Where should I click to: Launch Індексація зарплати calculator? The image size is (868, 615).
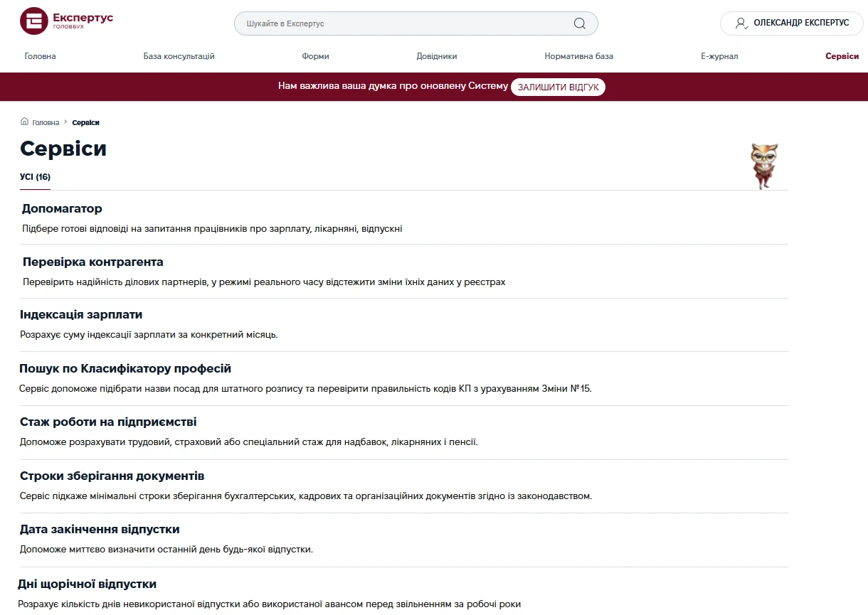pyautogui.click(x=81, y=315)
